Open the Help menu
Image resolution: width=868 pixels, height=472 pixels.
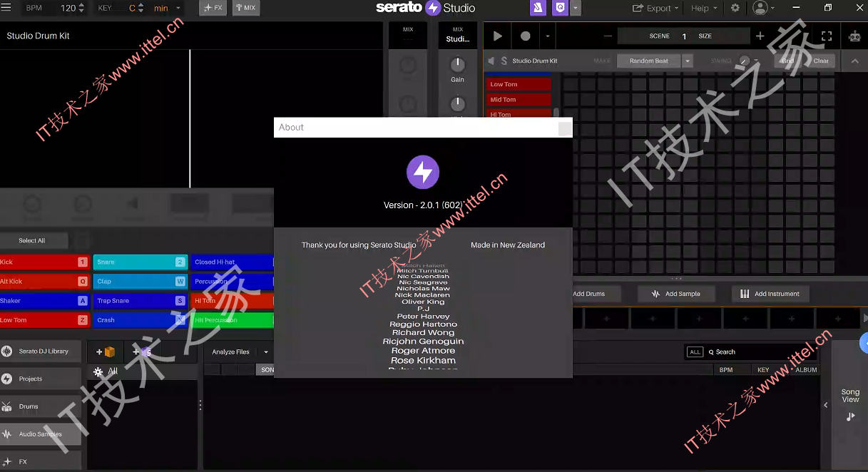[704, 8]
